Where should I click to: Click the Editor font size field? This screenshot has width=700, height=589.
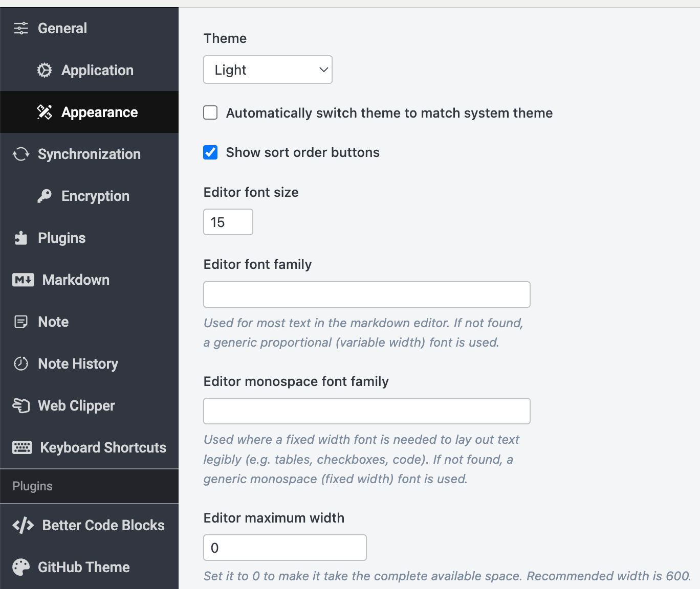pos(228,222)
